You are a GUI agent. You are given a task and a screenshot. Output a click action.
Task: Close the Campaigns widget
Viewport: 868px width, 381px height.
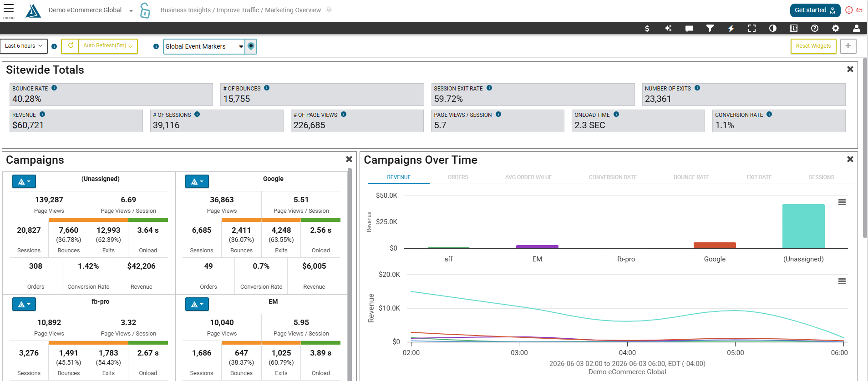[x=349, y=159]
